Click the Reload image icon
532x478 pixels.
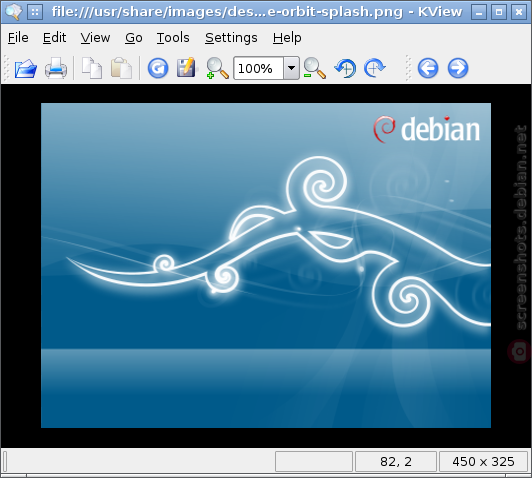coord(158,68)
